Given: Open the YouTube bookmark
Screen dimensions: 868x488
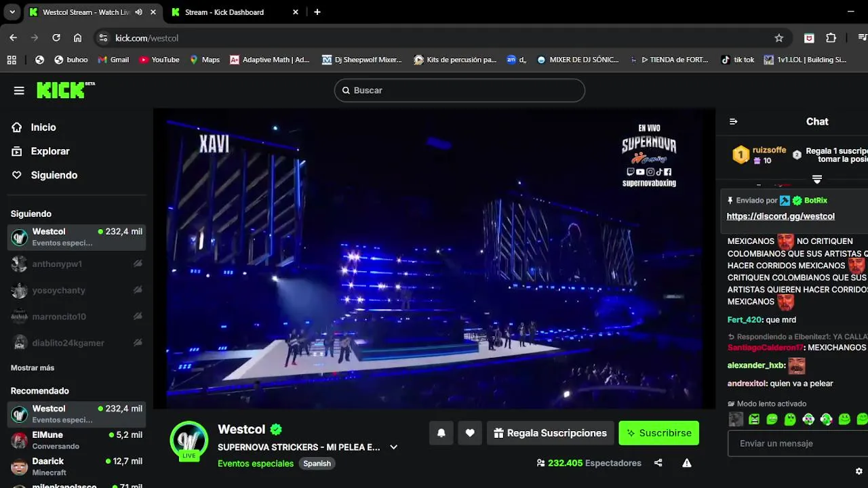Looking at the screenshot, I should pyautogui.click(x=159, y=60).
